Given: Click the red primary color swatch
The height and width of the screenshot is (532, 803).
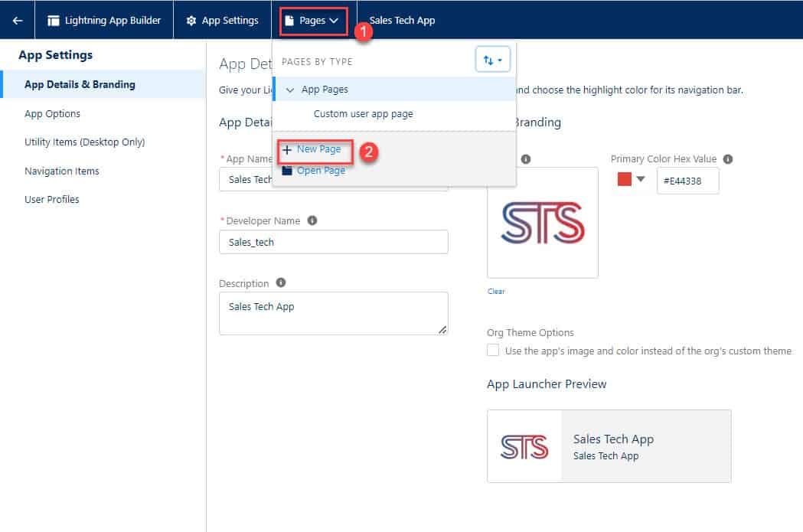Looking at the screenshot, I should [x=625, y=179].
